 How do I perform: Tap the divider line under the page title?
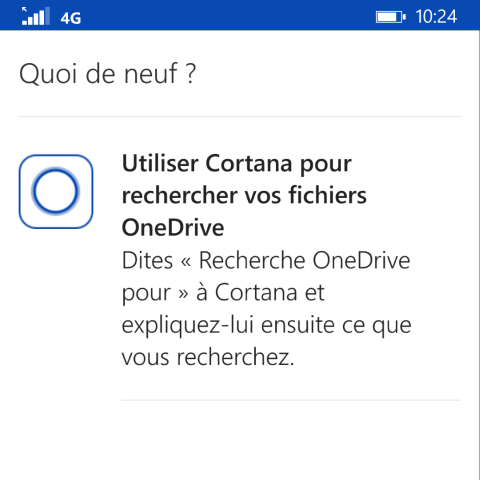tap(240, 116)
